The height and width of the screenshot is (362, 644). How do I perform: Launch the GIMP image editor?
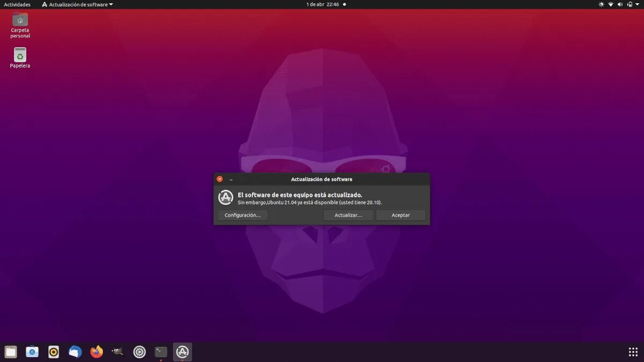click(118, 352)
